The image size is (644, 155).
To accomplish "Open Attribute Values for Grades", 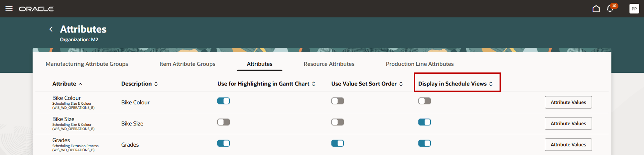I will click(568, 145).
